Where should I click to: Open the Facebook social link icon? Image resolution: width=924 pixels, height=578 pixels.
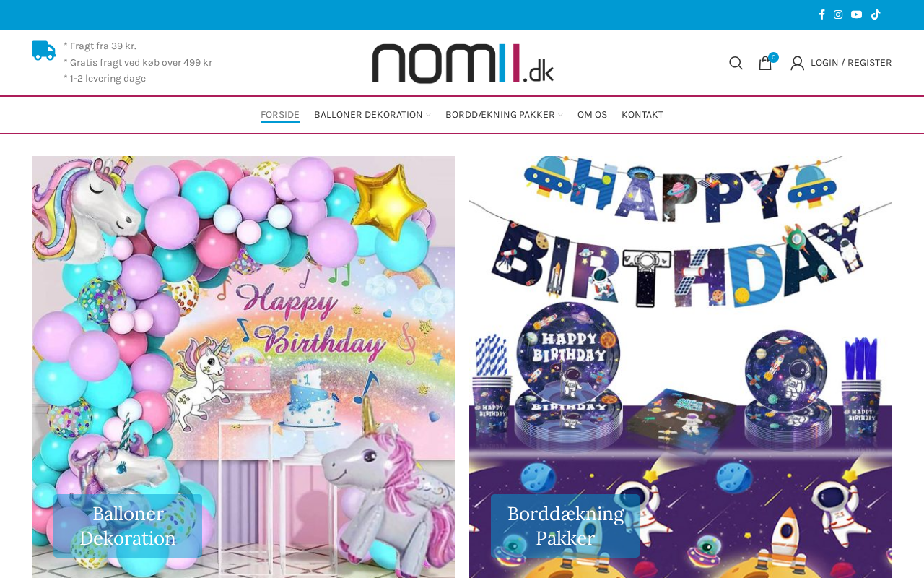tap(821, 14)
